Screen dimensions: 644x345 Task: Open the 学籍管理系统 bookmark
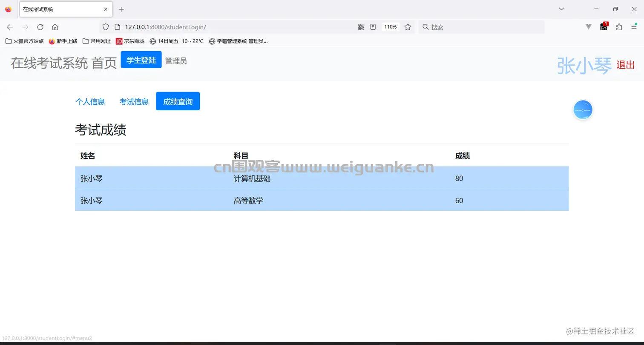point(238,41)
